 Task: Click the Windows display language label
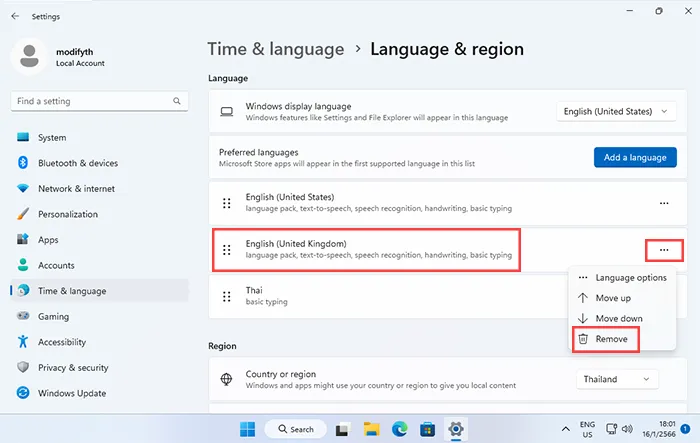pos(298,106)
